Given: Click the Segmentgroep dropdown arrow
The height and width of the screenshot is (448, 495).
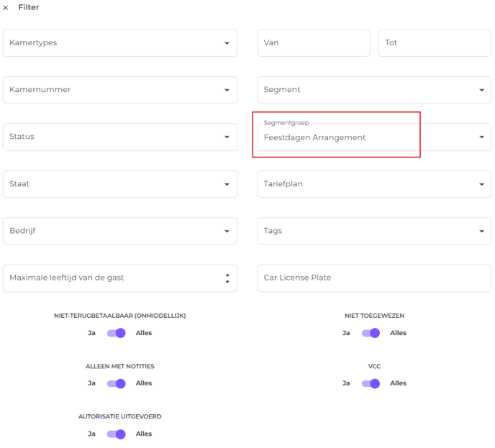Looking at the screenshot, I should (481, 137).
